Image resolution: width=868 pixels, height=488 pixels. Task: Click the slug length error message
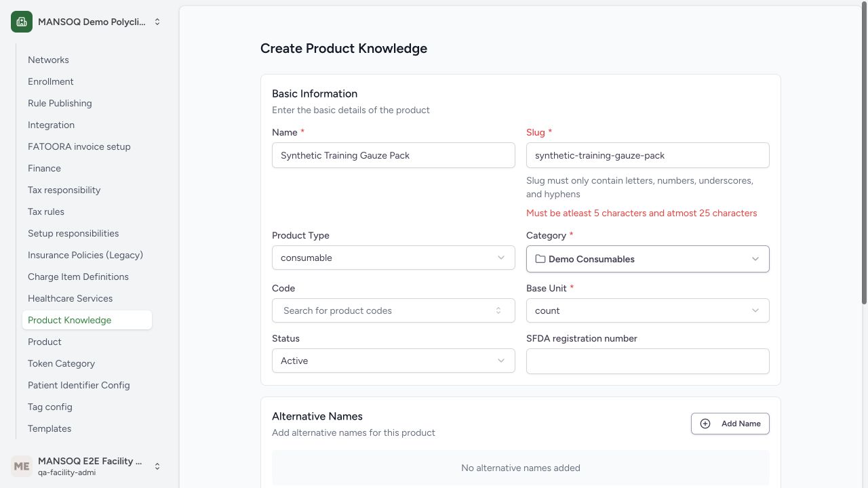pos(642,213)
